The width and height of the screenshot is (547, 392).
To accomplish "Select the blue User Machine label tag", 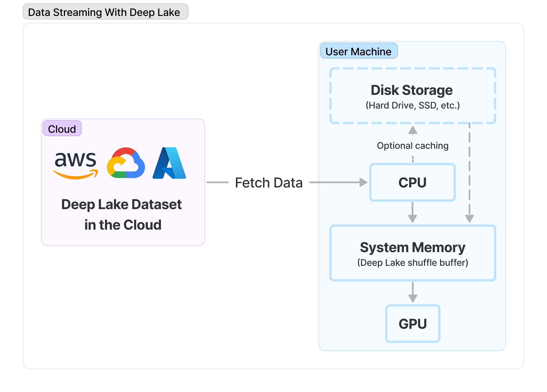I will click(x=359, y=51).
